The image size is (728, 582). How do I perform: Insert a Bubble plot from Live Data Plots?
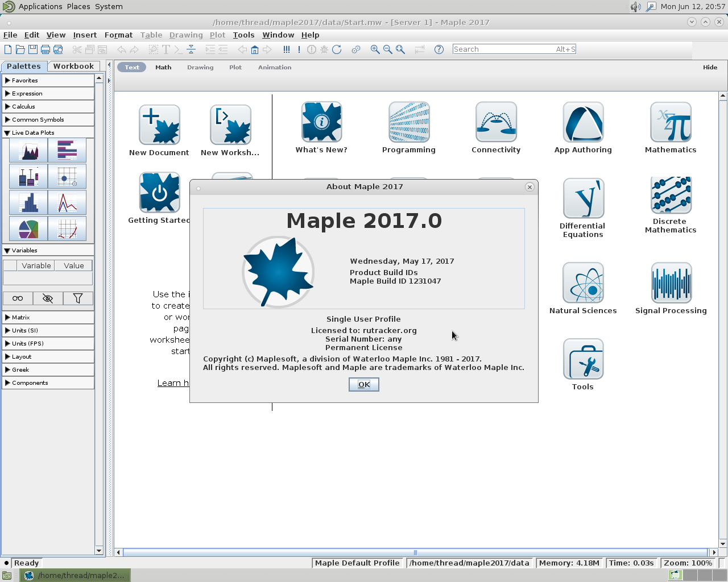[x=67, y=176]
